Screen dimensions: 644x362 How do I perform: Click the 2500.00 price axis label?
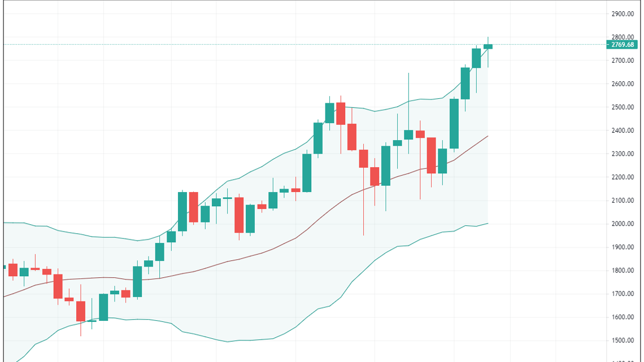coord(623,107)
